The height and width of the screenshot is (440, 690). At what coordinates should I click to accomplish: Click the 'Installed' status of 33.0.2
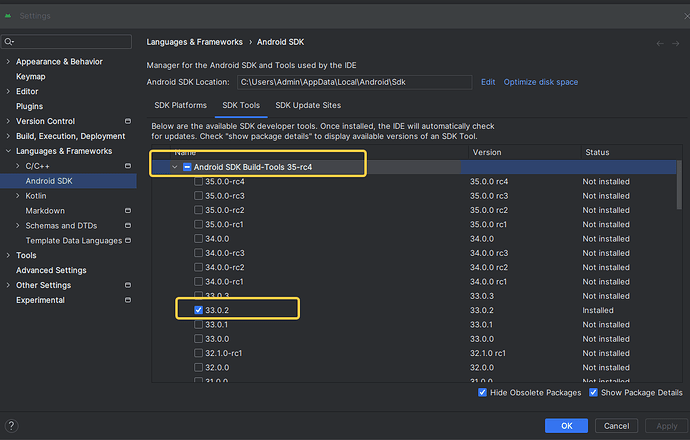pyautogui.click(x=598, y=310)
